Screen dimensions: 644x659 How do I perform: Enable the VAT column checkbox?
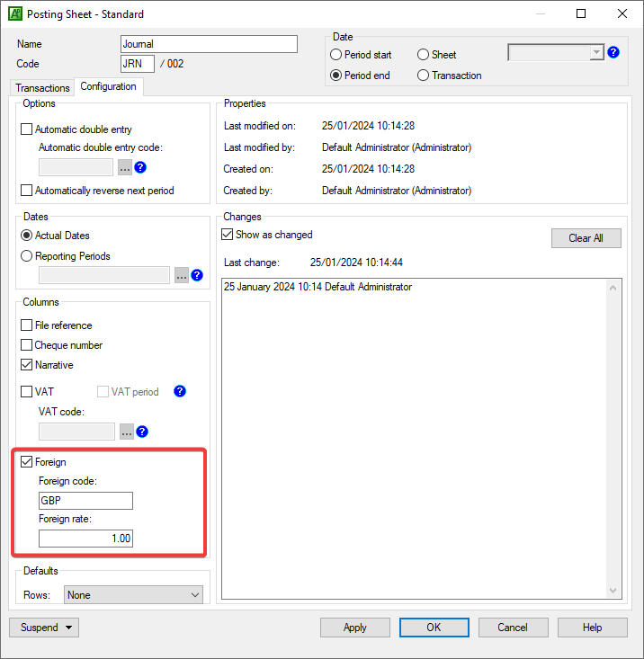26,392
